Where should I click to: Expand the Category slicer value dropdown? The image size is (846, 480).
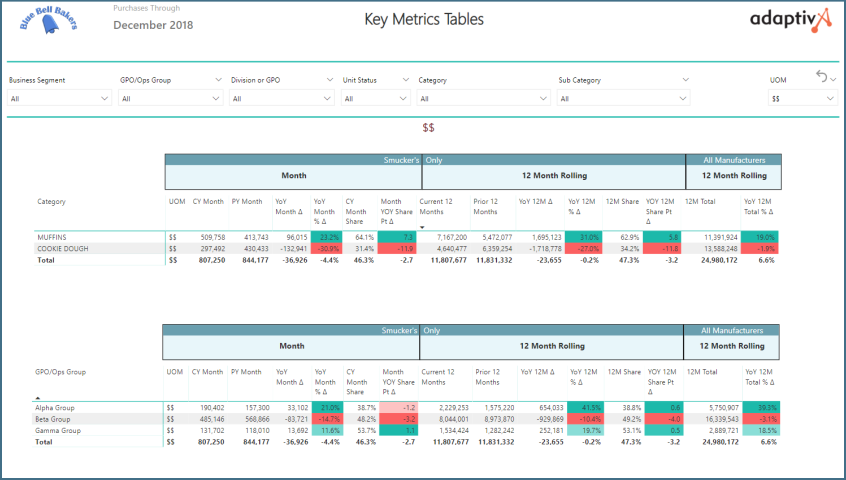482,99
